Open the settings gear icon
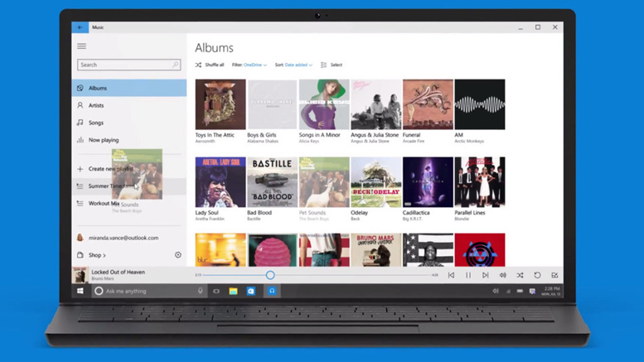Screen dimensions: 644x362 (178, 255)
